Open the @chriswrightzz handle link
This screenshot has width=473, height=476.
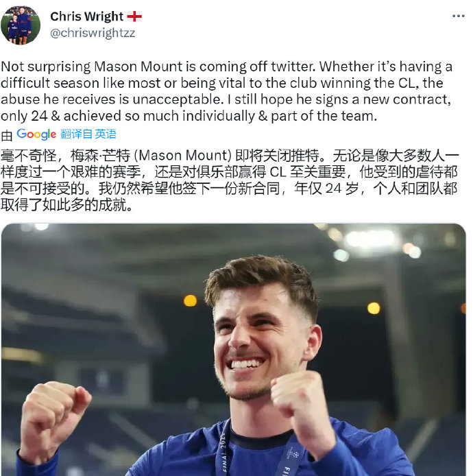93,33
